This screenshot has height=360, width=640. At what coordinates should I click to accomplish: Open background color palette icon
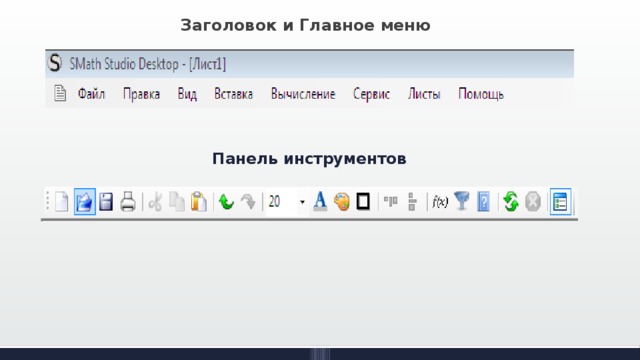click(342, 202)
